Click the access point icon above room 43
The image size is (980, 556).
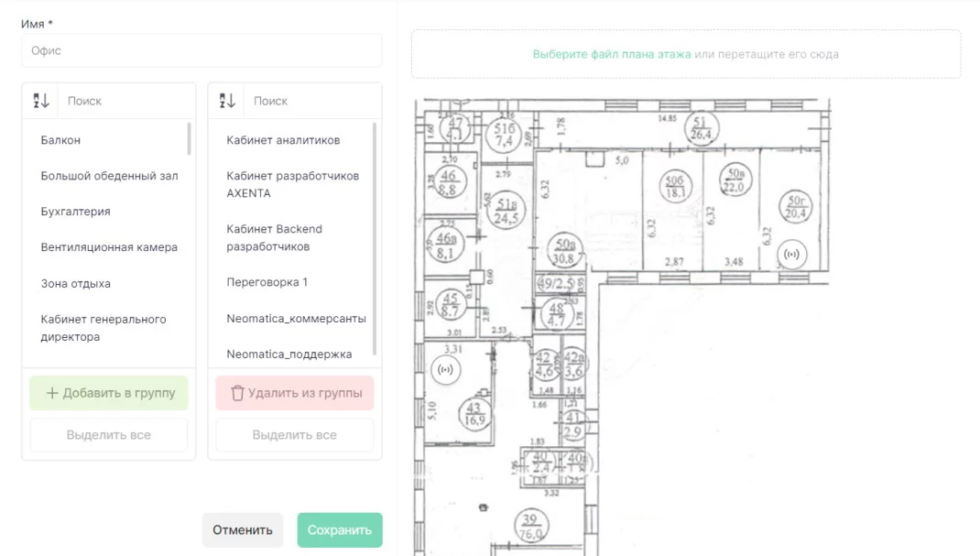coord(446,370)
